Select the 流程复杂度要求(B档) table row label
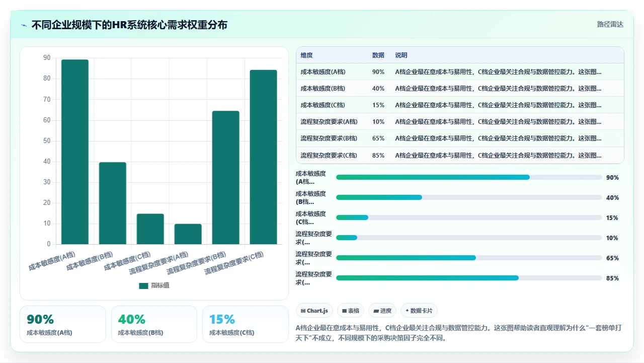Screen dimensions: 644x363 click(329, 138)
